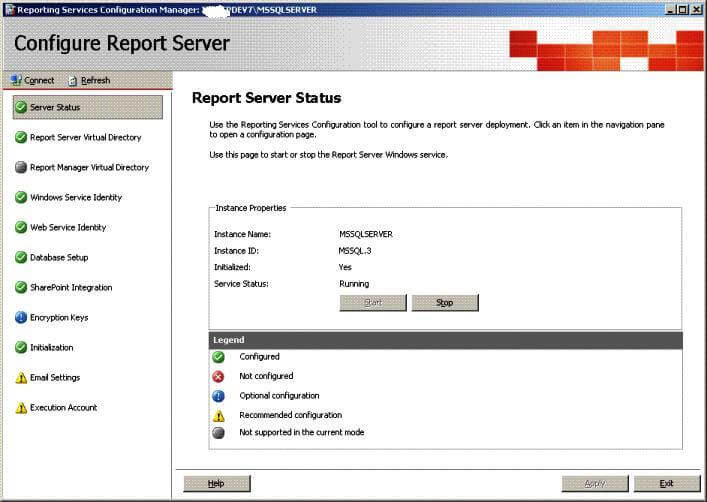The width and height of the screenshot is (707, 502).
Task: Minimize the Configuration Manager window
Action: 671,9
